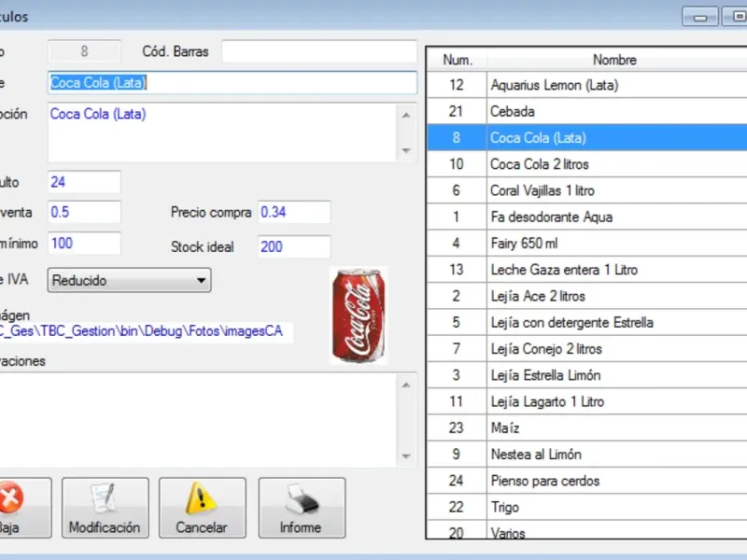
Task: Click the description text area with Coca Cola (Lata)
Action: [222, 132]
